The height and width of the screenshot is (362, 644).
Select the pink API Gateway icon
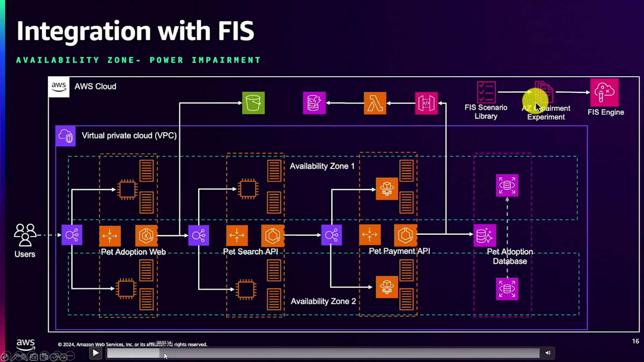tap(426, 103)
